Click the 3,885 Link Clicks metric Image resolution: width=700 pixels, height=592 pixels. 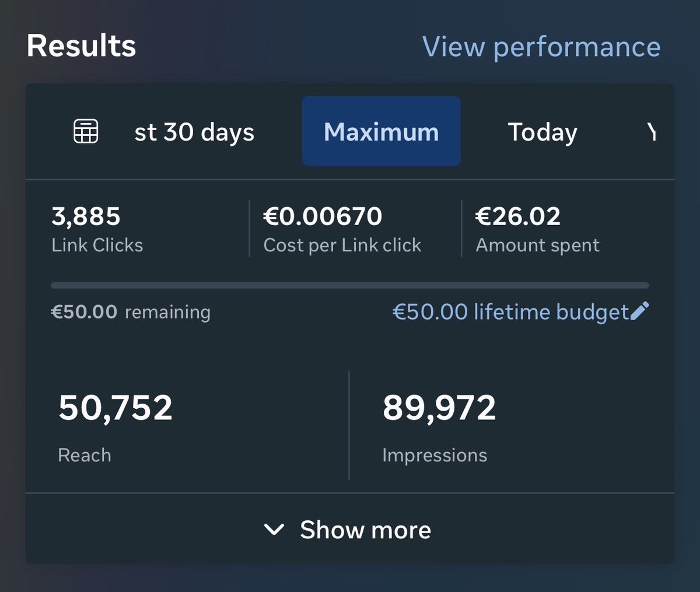[97, 230]
